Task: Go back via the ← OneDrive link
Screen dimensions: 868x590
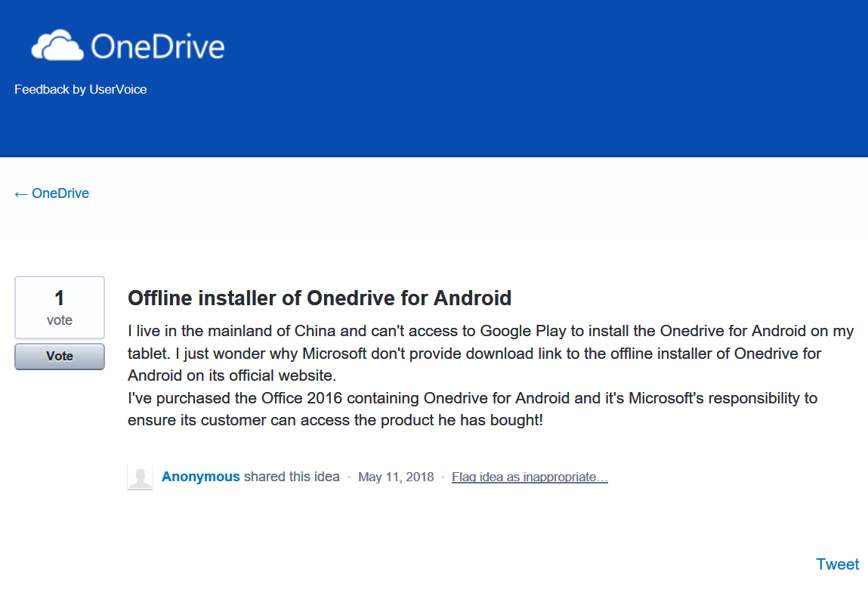Action: click(51, 193)
